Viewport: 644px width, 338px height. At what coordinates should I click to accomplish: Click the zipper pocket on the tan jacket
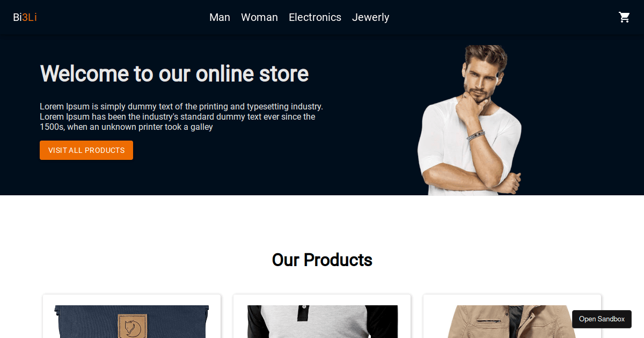point(486,320)
